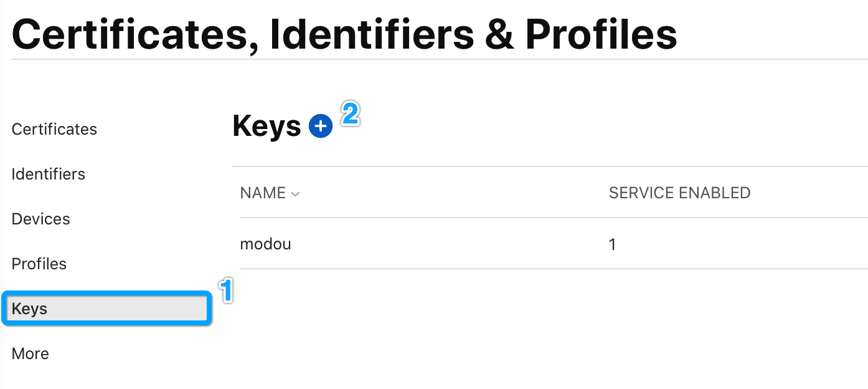Click the blue annotation number 2
The width and height of the screenshot is (868, 389).
tap(350, 114)
